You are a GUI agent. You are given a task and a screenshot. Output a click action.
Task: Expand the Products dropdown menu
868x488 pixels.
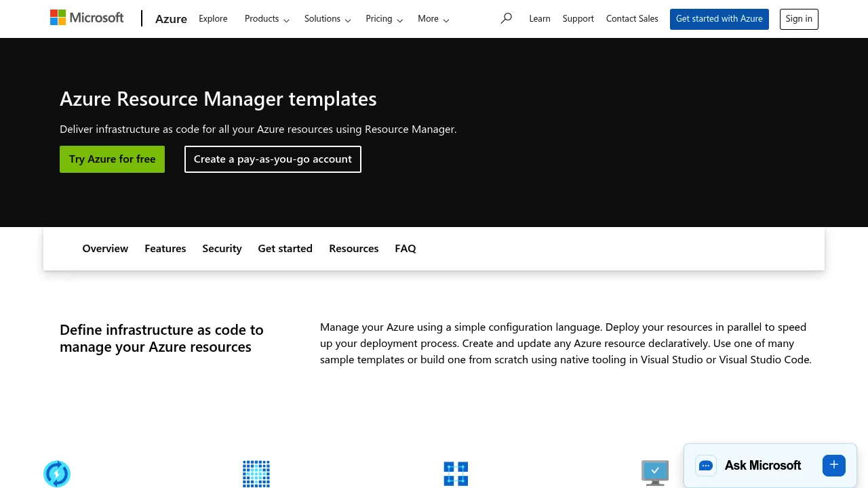[267, 19]
